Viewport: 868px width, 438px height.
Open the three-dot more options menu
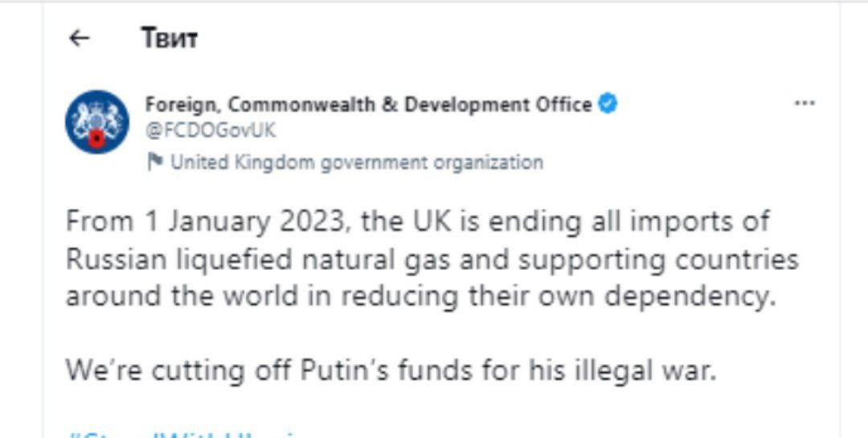pyautogui.click(x=805, y=103)
